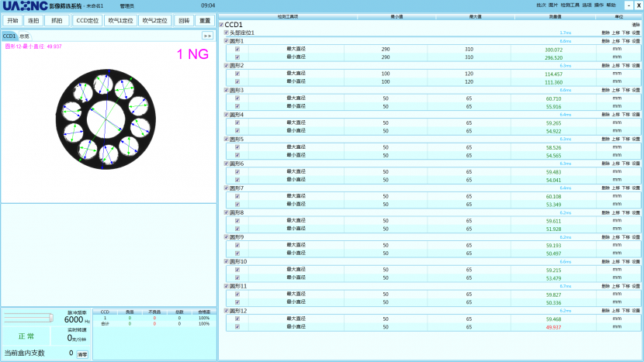
Task: Click the bearing inspection image
Action: click(x=106, y=119)
